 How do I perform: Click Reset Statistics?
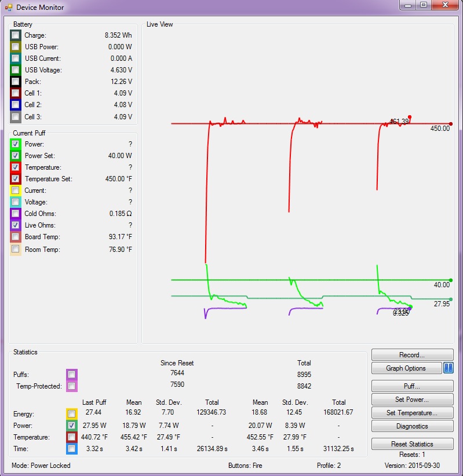412,444
